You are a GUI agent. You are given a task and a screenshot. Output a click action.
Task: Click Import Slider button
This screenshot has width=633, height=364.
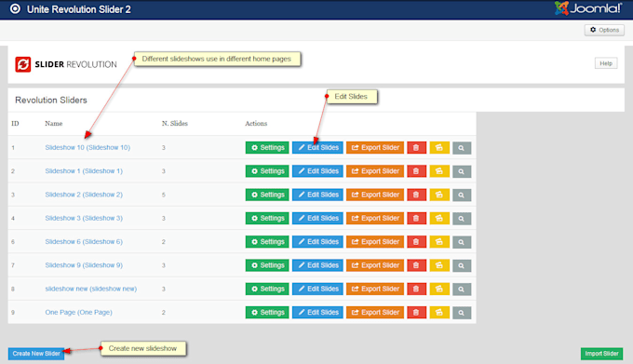(x=601, y=354)
